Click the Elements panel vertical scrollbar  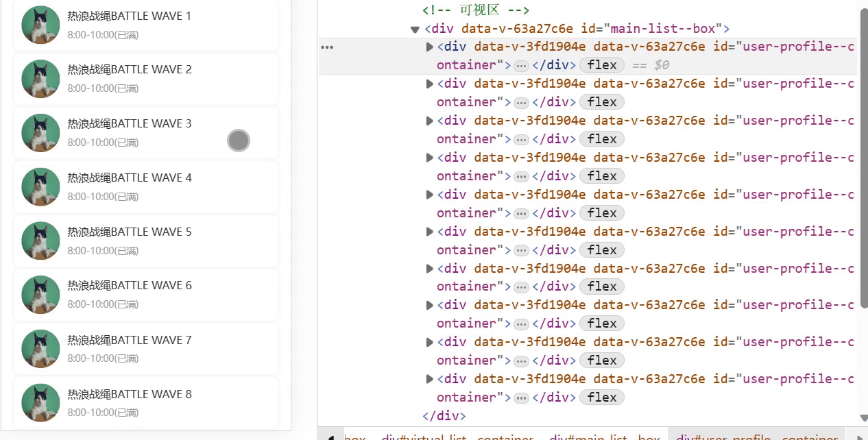[863, 158]
